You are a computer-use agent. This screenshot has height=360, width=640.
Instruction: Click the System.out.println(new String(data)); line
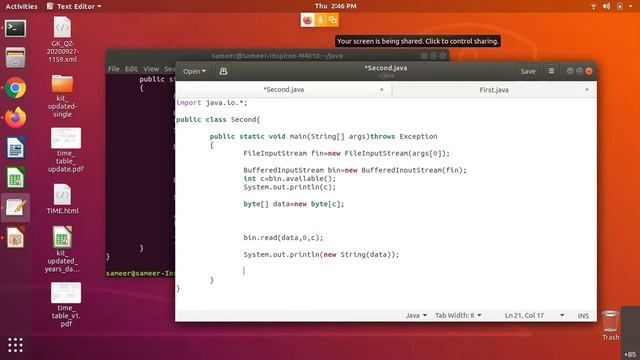pyautogui.click(x=321, y=255)
